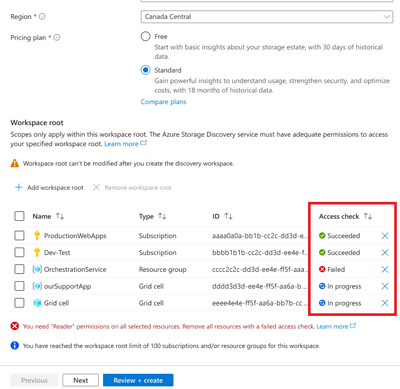Click the Compare plans link
The width and height of the screenshot is (400, 389).
163,102
